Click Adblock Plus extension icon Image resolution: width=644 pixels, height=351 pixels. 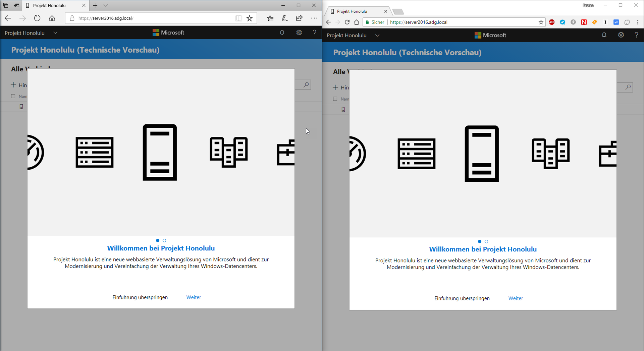pos(552,22)
